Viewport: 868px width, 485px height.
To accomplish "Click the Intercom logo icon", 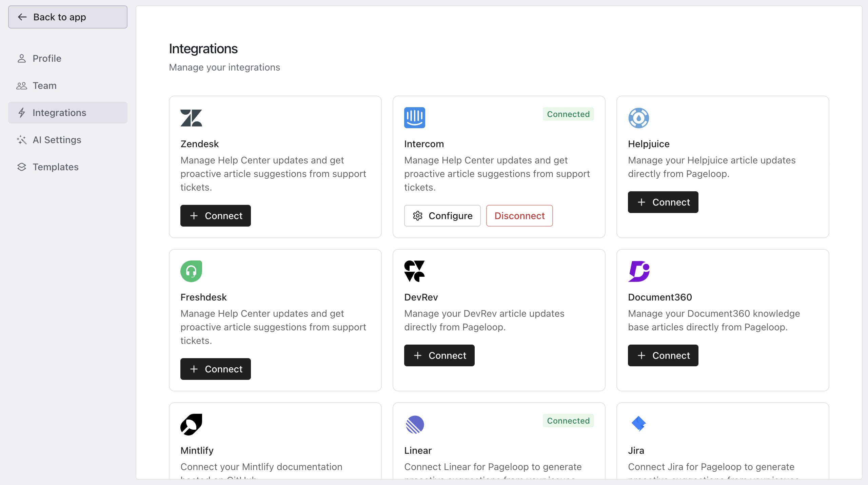I will [415, 118].
